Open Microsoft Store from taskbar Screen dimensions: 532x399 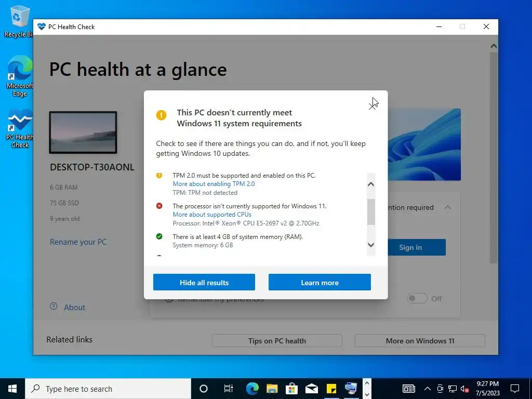coord(291,389)
